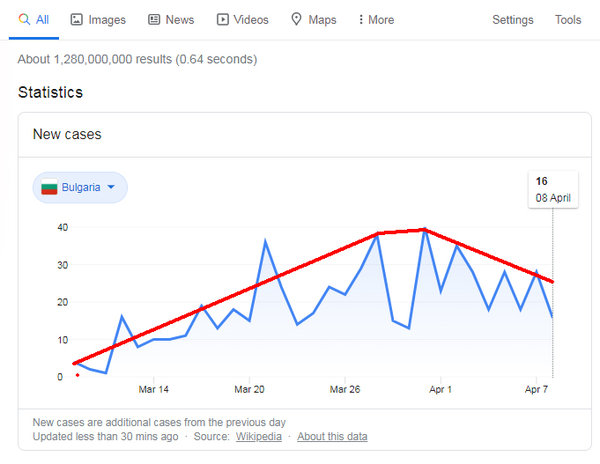The image size is (600, 464).
Task: Open the About this data link
Action: tap(332, 436)
